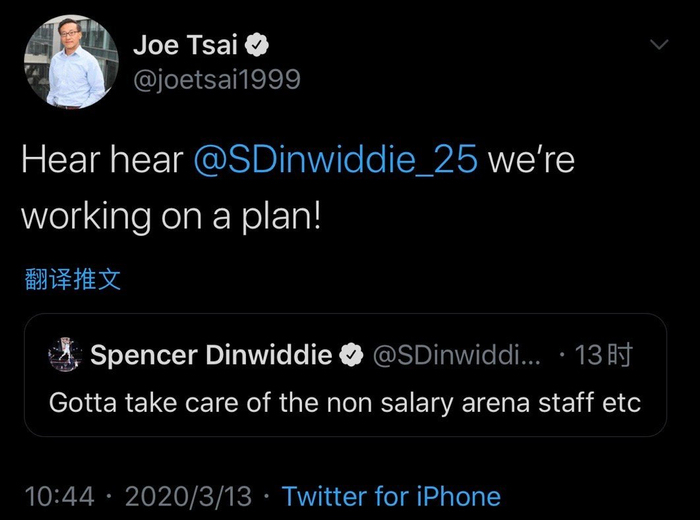Click the 翻译推文 translate link
This screenshot has width=700, height=520.
pos(72,279)
